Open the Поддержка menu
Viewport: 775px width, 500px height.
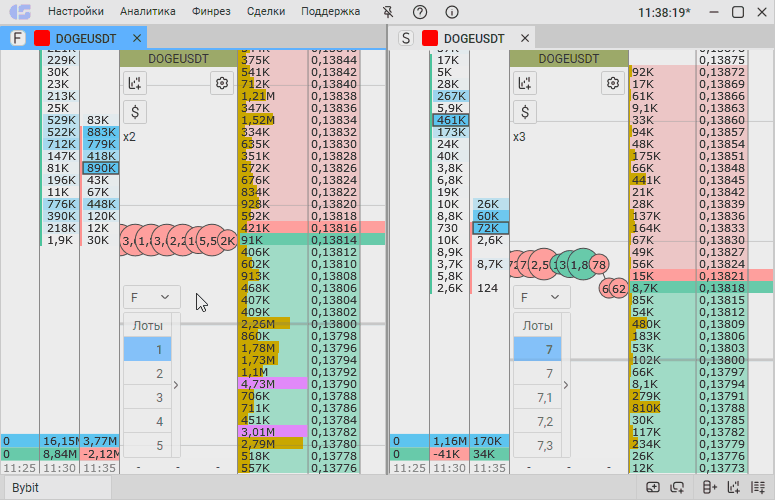pyautogui.click(x=331, y=11)
